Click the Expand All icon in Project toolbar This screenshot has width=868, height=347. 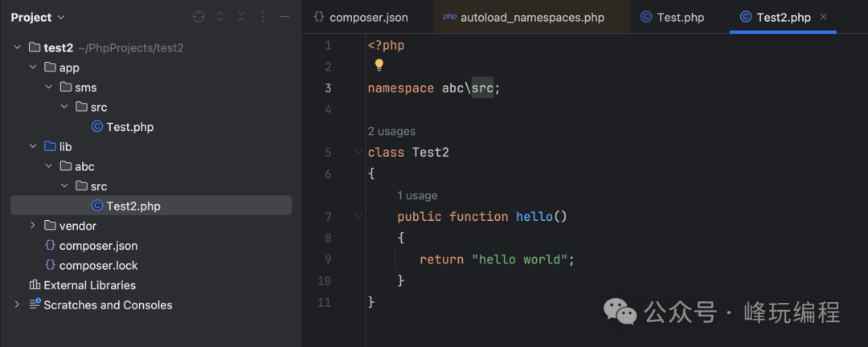[x=220, y=17]
